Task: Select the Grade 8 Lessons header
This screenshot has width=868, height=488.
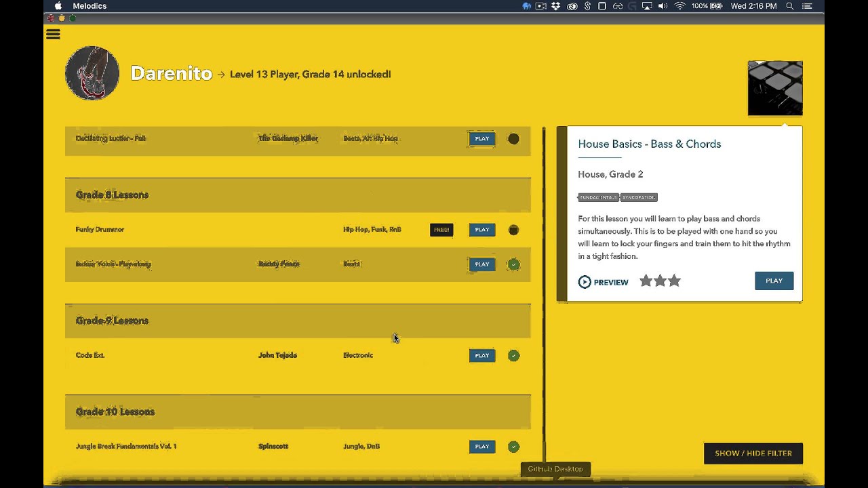Action: pyautogui.click(x=298, y=195)
